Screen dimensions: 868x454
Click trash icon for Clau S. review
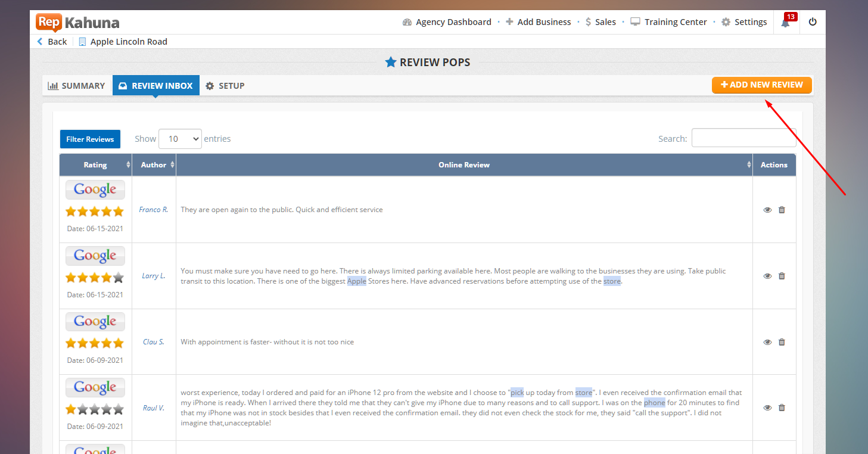click(782, 342)
